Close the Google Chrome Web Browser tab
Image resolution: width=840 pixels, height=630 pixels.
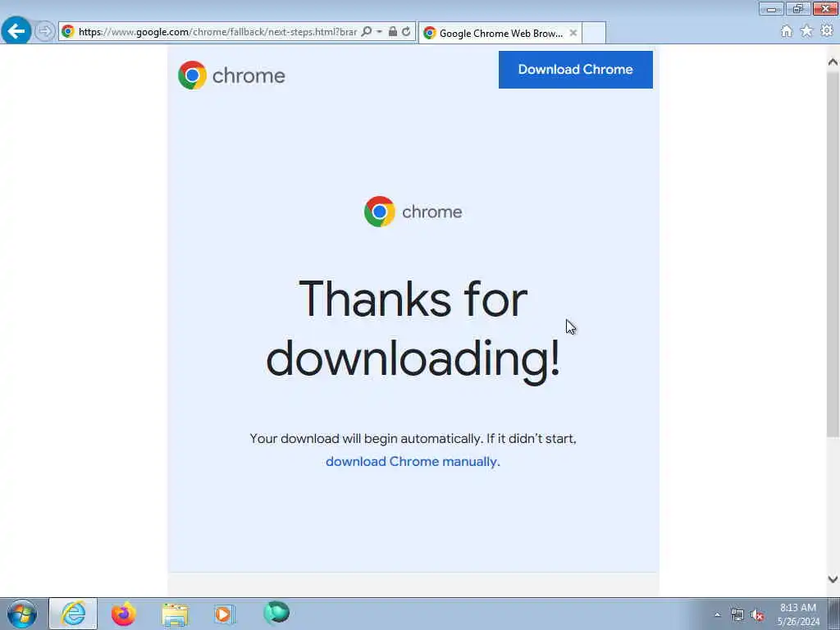(573, 33)
